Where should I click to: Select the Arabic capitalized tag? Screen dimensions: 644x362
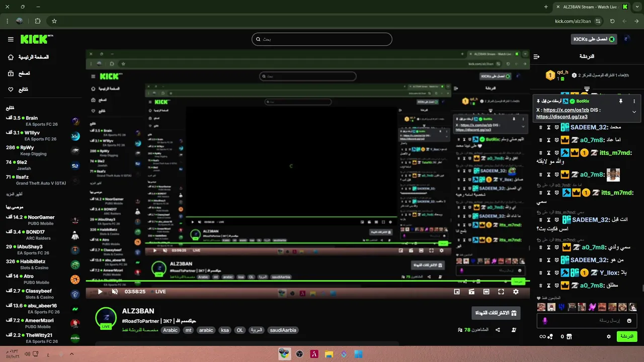tap(170, 330)
